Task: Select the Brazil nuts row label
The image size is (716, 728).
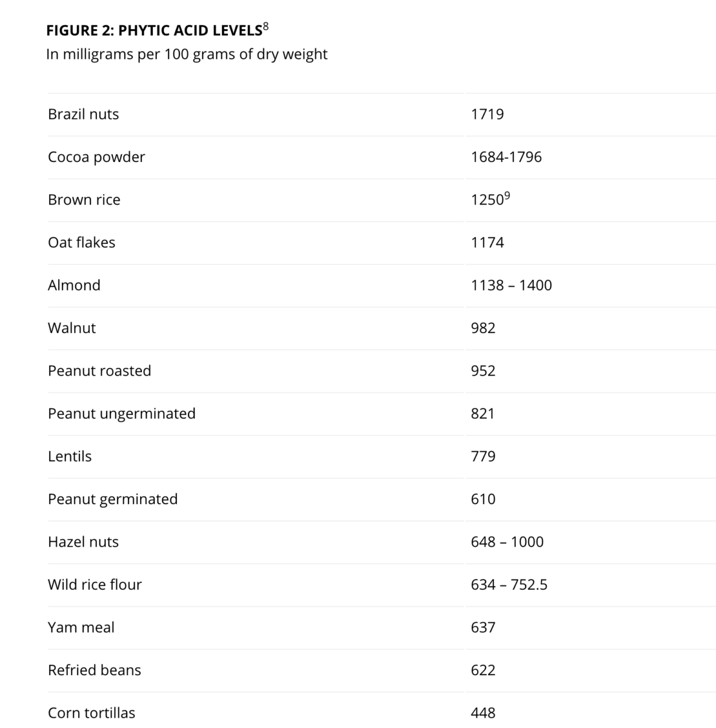Action: coord(83,114)
